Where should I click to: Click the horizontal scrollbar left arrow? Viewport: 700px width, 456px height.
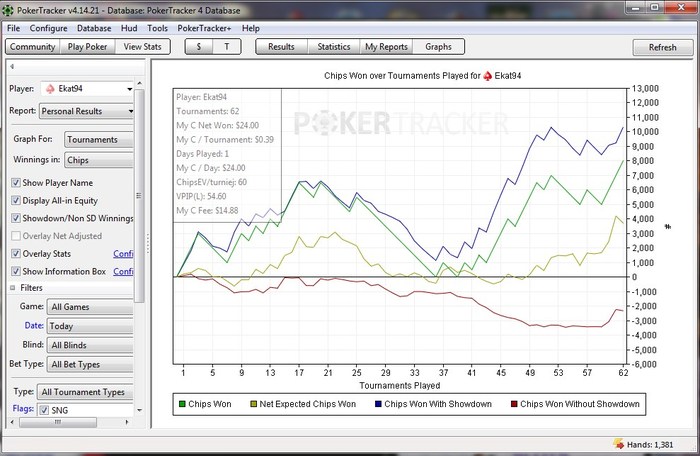coord(12,422)
